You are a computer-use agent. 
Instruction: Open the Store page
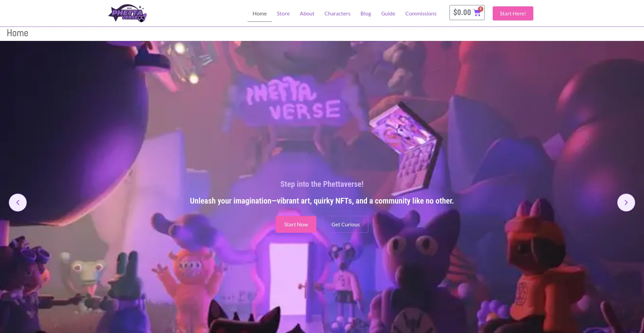click(283, 13)
